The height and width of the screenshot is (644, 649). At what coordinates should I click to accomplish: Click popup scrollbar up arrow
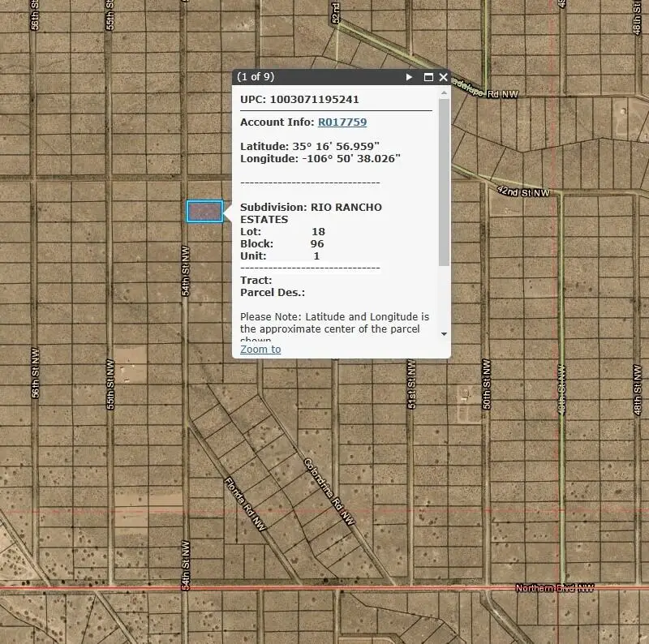click(444, 92)
